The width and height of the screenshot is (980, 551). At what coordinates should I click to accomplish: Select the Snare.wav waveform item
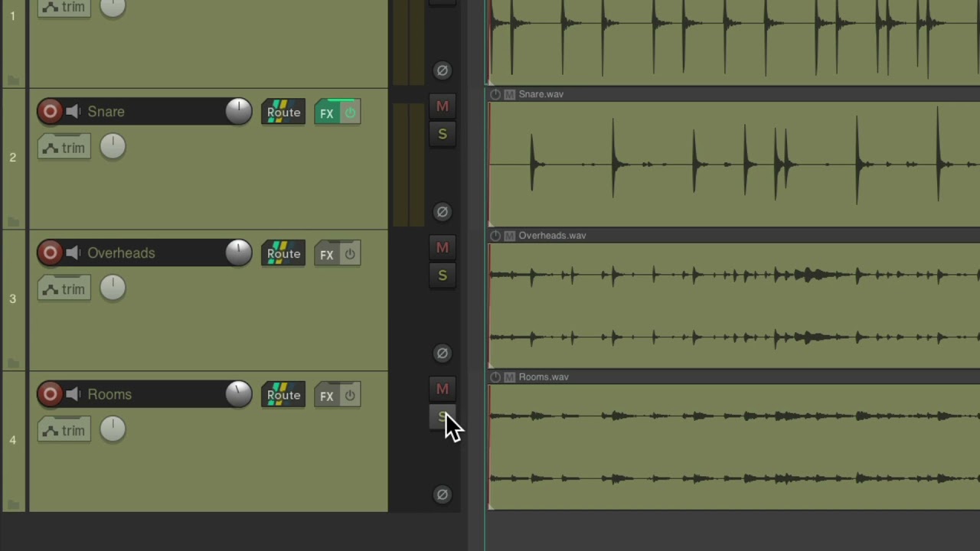pos(734,164)
